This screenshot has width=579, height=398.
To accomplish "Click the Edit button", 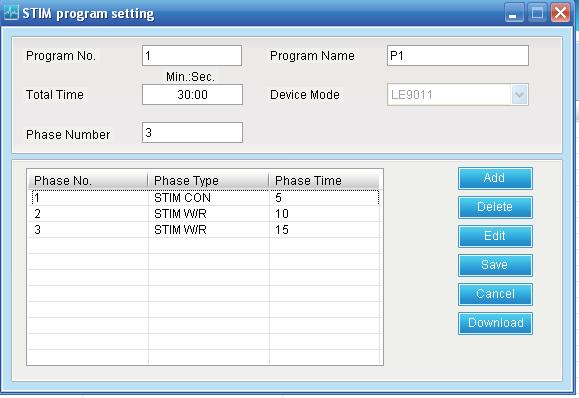I will tap(495, 236).
